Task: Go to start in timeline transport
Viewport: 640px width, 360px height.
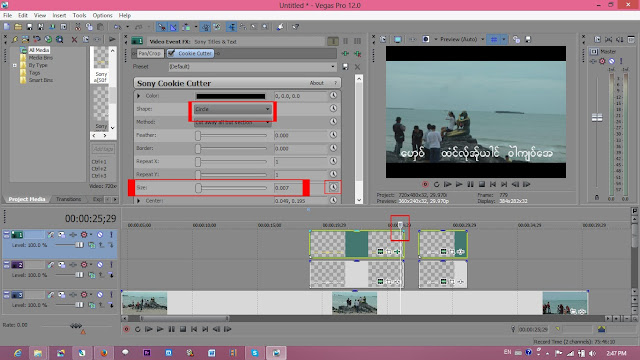Action: click(x=194, y=329)
